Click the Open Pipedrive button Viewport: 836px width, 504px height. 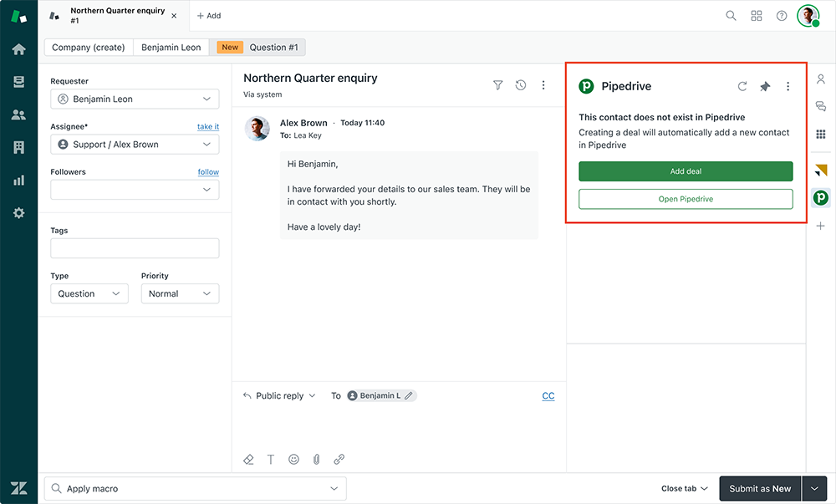(x=686, y=199)
